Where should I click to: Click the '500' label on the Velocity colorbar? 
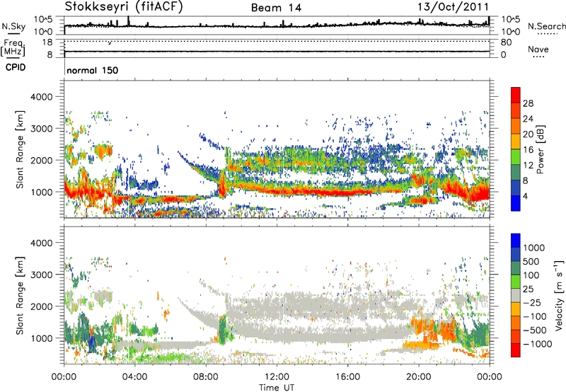[x=531, y=261]
